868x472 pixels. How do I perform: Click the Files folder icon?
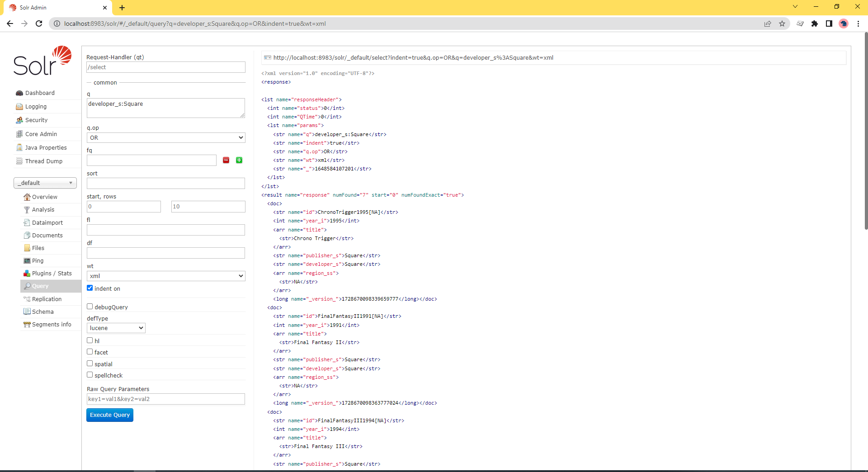coord(27,248)
